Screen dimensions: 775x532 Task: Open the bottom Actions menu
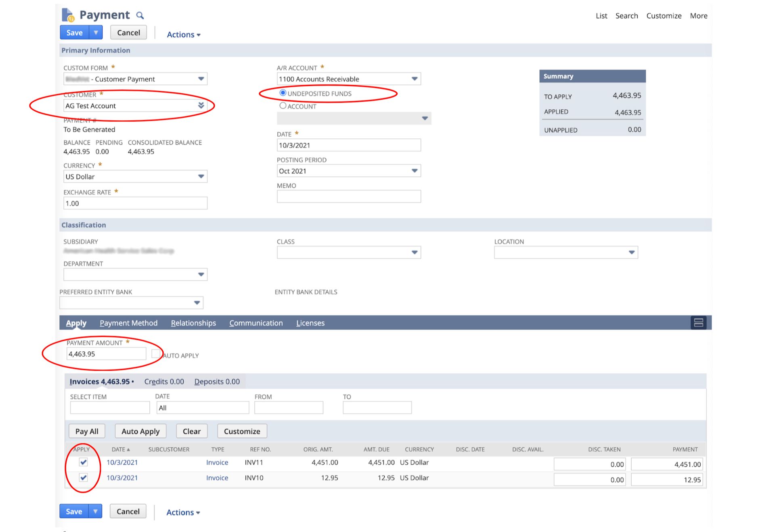coord(183,512)
